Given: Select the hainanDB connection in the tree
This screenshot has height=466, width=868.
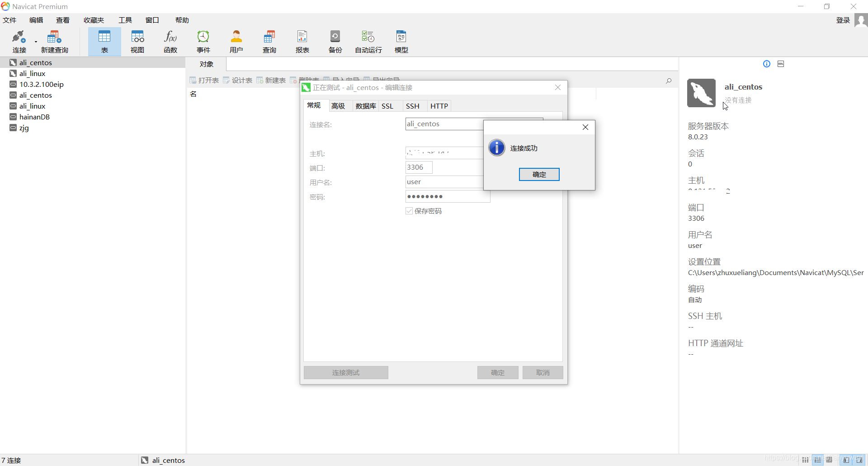Looking at the screenshot, I should click(x=34, y=117).
